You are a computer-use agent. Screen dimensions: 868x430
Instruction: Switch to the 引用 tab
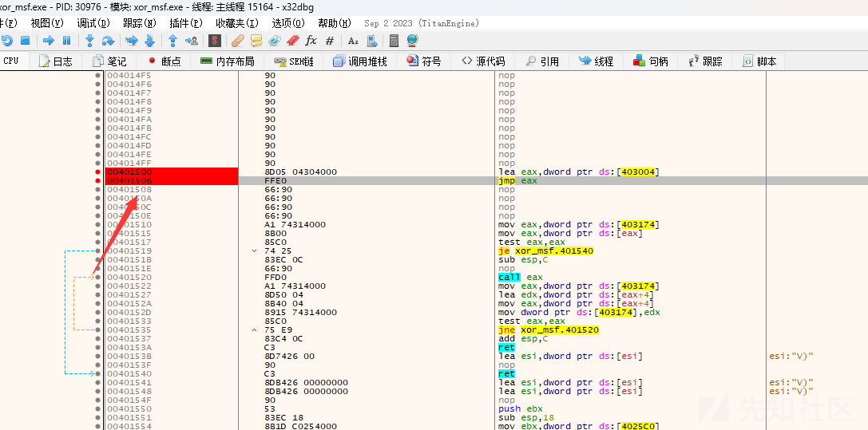coord(542,61)
